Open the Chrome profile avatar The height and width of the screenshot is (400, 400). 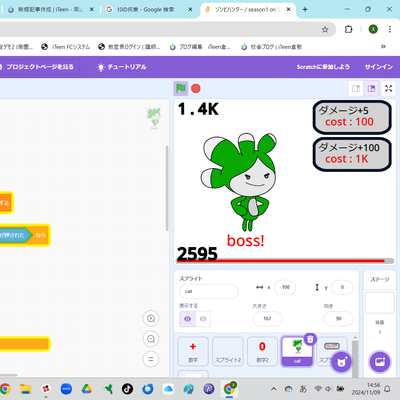tap(373, 29)
